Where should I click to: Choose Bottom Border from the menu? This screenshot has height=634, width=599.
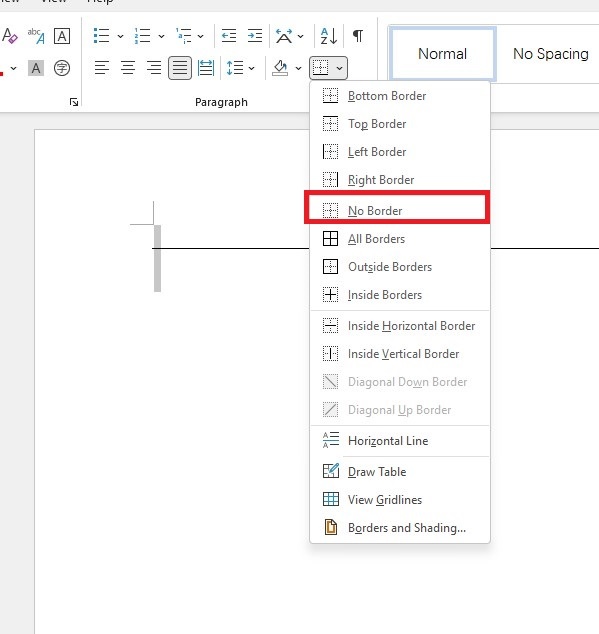pyautogui.click(x=400, y=96)
